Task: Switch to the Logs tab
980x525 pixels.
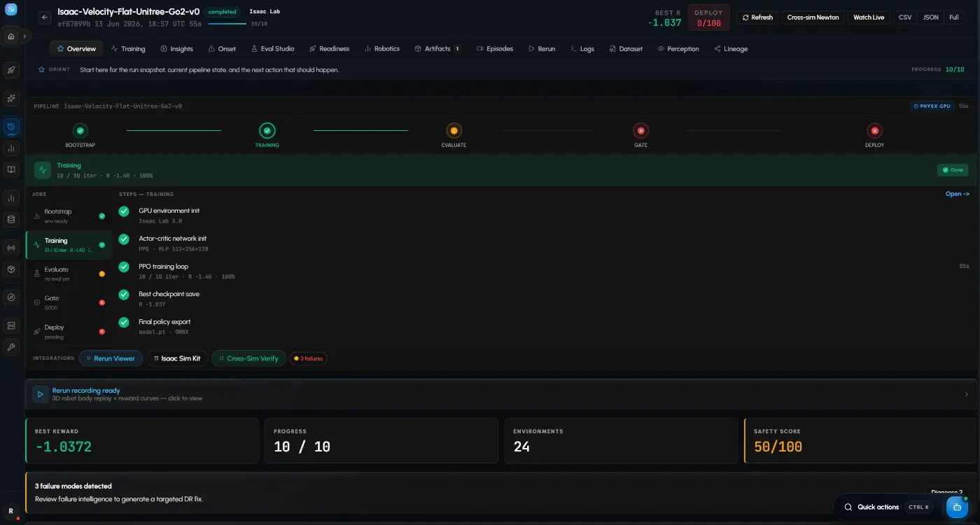Action: (x=582, y=49)
